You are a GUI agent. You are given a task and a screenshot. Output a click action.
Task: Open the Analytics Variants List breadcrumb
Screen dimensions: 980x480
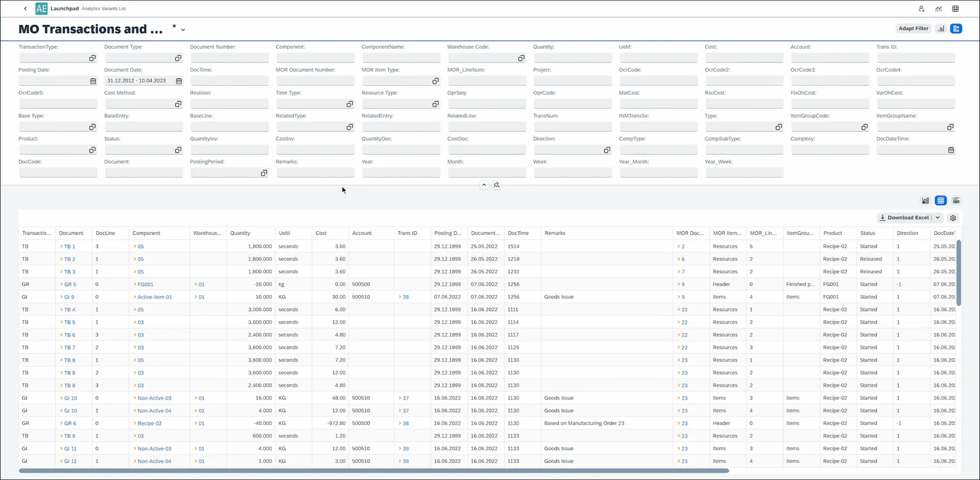[x=104, y=9]
